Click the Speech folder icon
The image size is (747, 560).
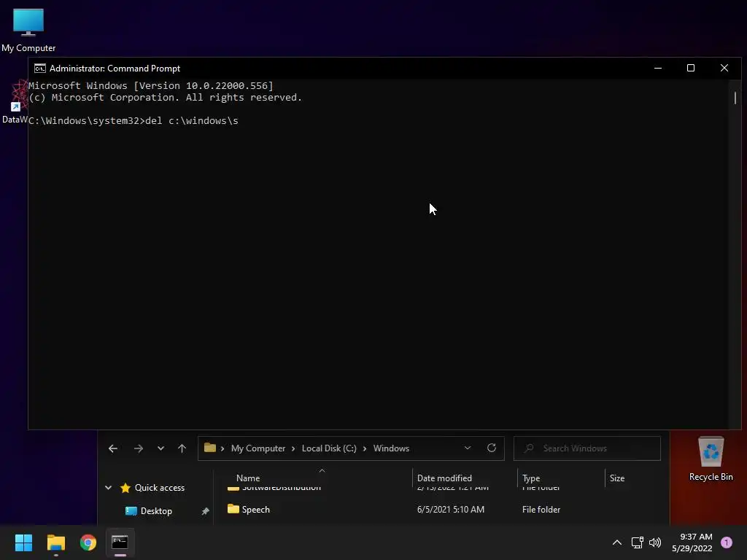coord(233,509)
